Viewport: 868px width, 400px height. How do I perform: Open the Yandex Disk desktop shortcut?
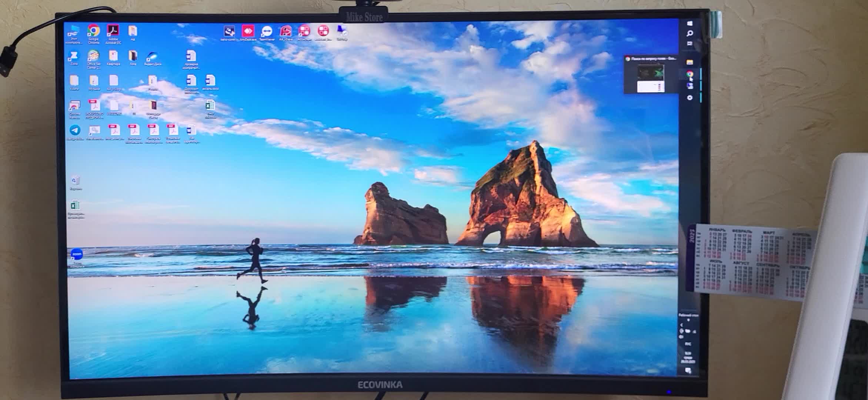click(152, 59)
